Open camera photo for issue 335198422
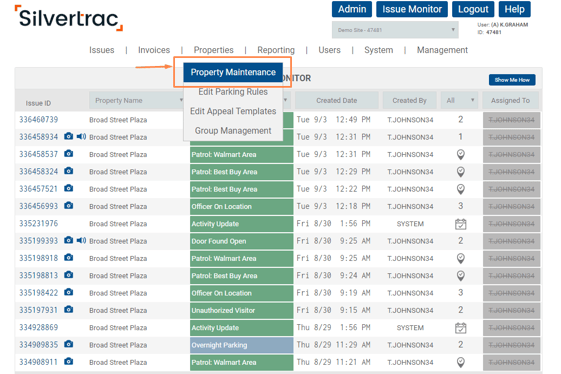 (69, 292)
